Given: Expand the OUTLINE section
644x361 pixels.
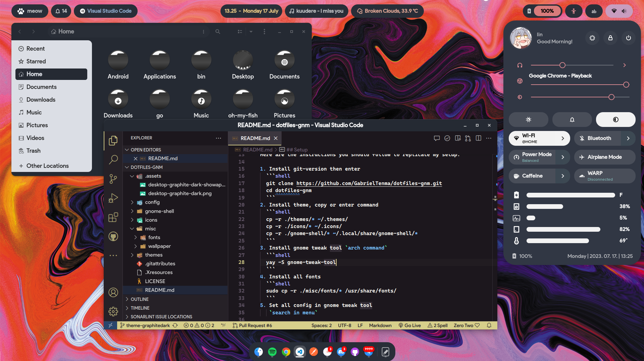Looking at the screenshot, I should [140, 299].
